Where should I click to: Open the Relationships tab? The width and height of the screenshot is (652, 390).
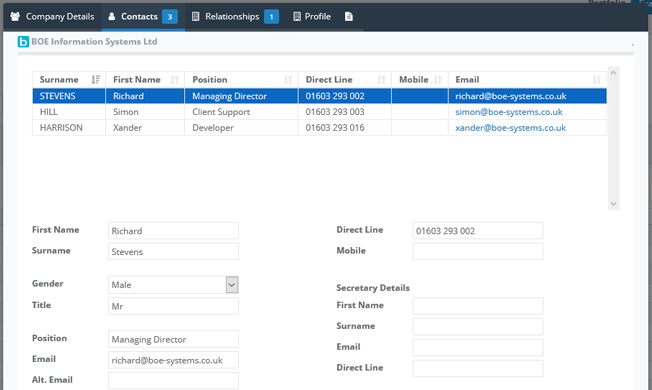coord(235,17)
